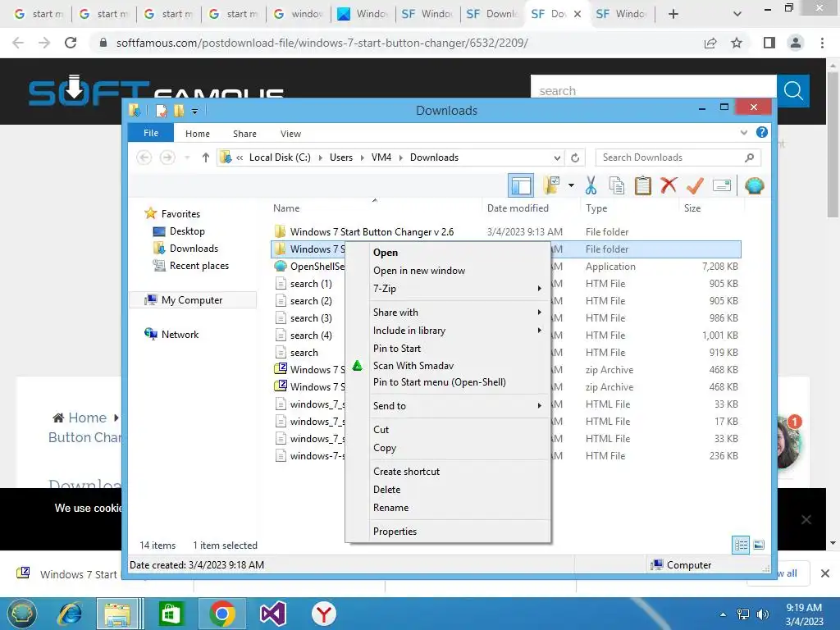Sort by the Size column header
The image size is (840, 630).
coord(692,208)
